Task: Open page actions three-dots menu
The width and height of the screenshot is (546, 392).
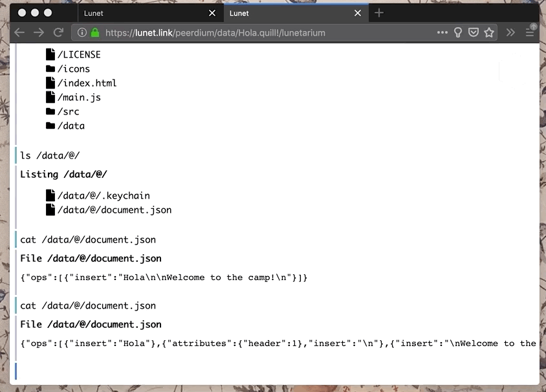Action: [442, 32]
